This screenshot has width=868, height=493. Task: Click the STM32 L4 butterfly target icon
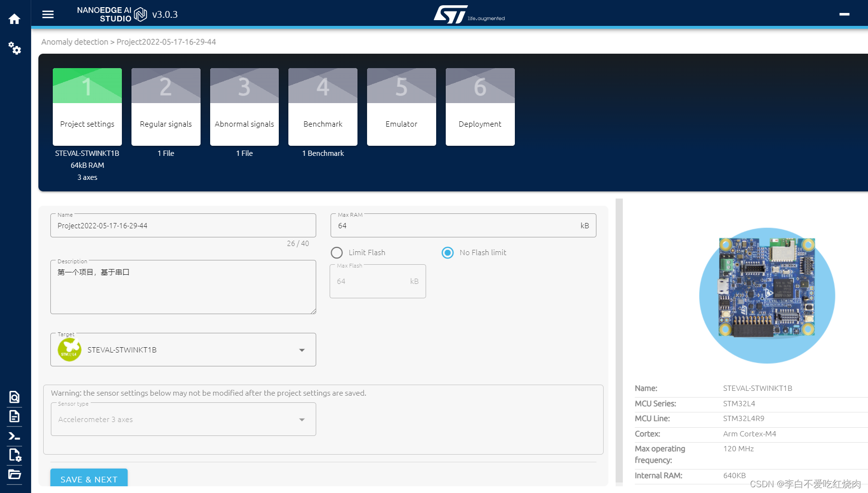coord(70,350)
